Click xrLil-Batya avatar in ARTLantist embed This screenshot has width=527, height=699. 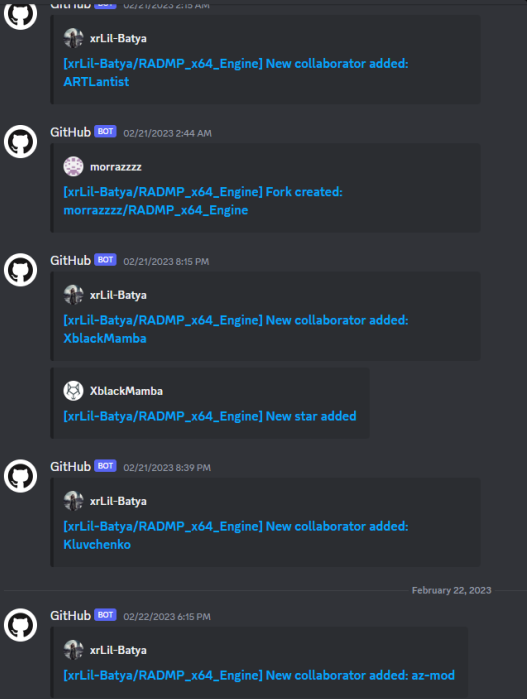click(73, 38)
